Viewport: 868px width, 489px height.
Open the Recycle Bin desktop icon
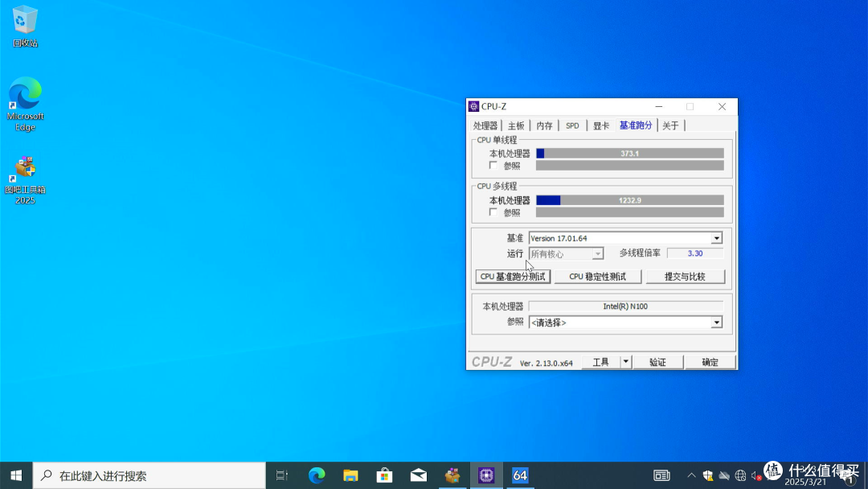(25, 27)
